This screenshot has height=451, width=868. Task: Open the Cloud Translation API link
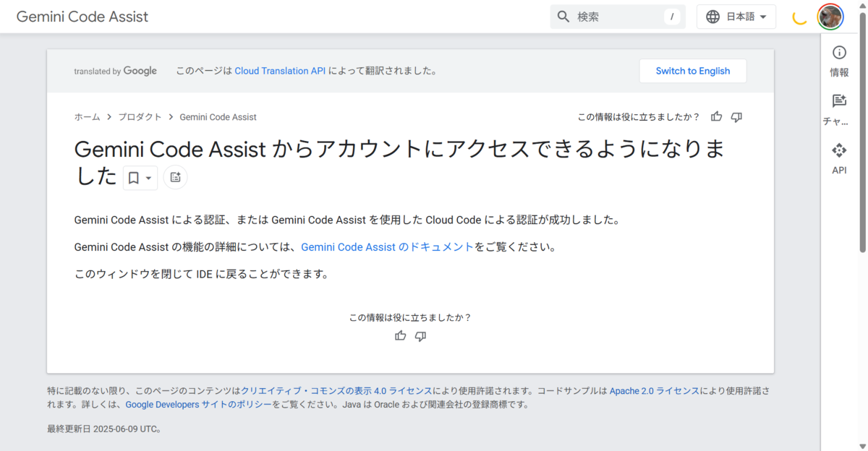pos(280,71)
